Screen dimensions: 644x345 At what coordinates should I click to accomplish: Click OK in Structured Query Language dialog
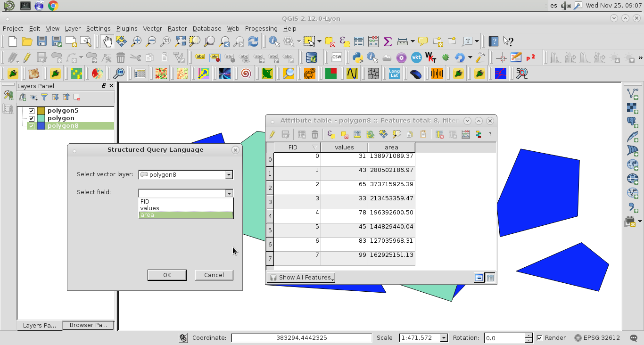[x=167, y=275]
